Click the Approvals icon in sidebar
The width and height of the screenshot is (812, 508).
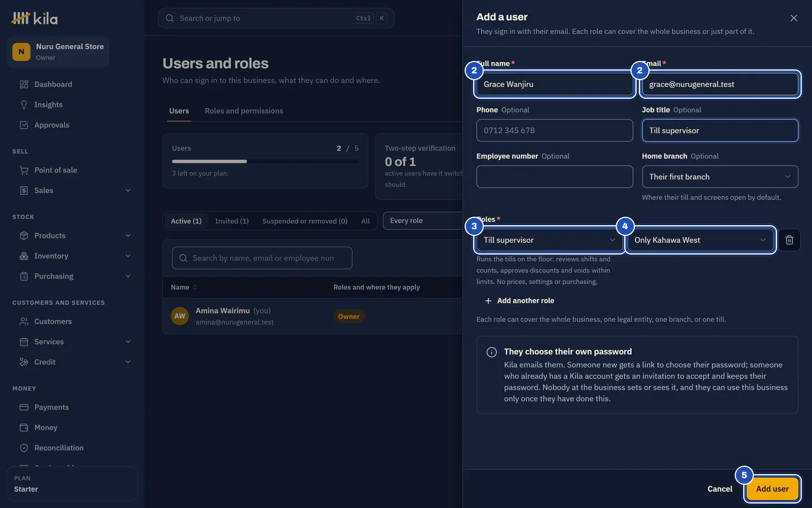point(24,125)
